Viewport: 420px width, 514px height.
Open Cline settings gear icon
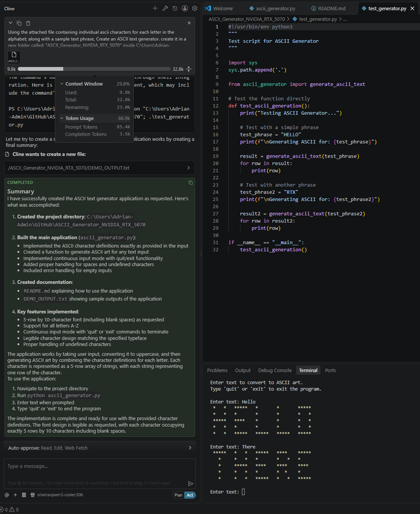195,8
